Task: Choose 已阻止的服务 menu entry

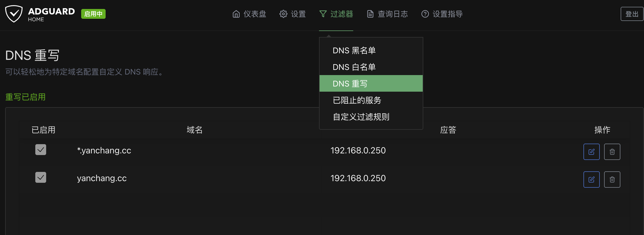Action: pyautogui.click(x=357, y=100)
